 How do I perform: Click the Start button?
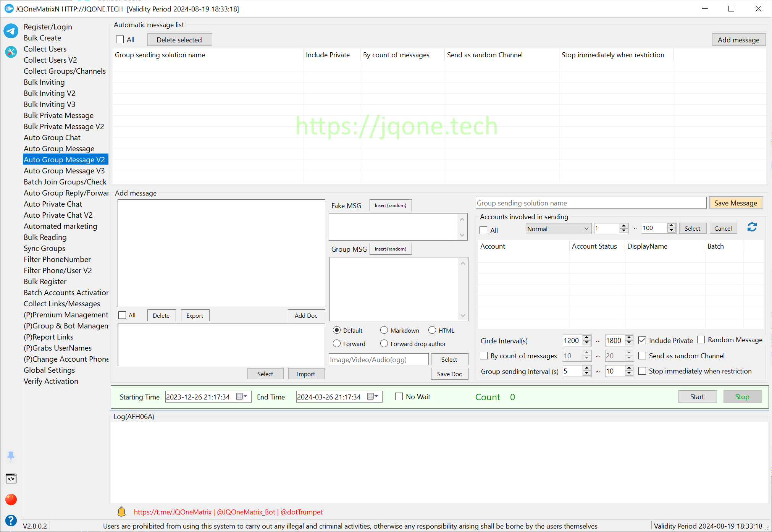[697, 396]
